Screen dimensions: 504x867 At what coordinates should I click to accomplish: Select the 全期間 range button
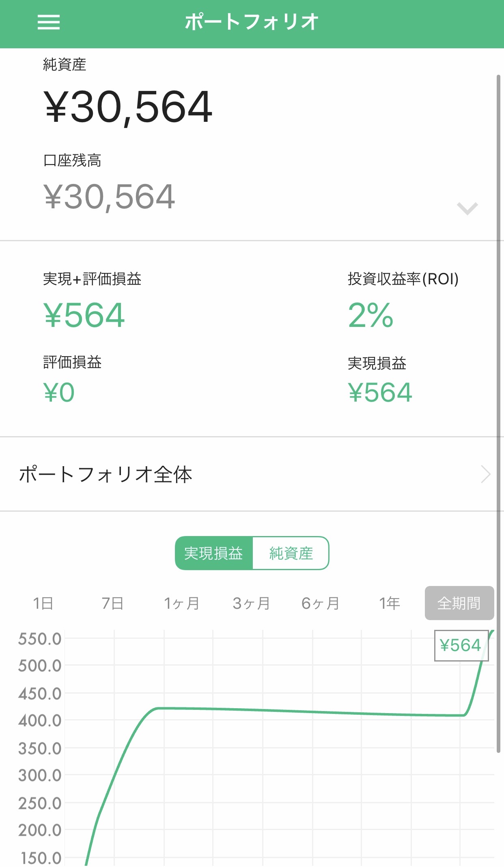(459, 603)
